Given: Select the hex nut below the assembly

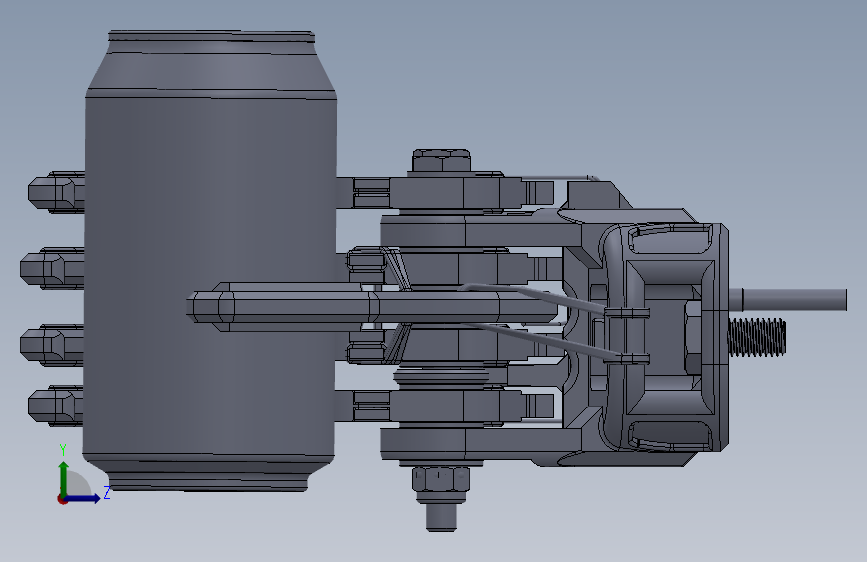Looking at the screenshot, I should (x=441, y=480).
